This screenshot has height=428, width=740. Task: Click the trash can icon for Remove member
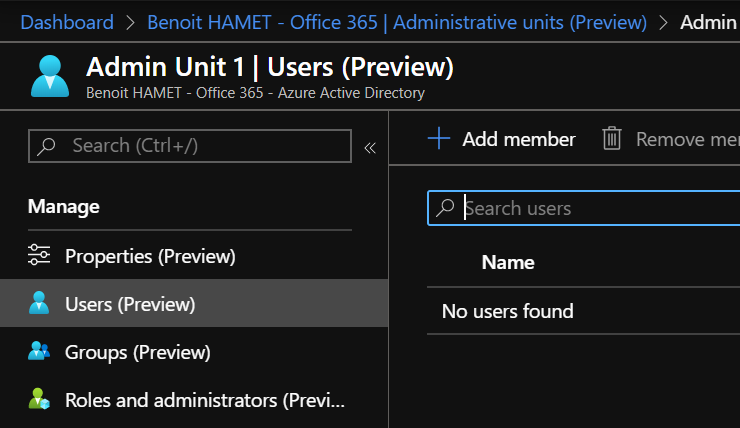tap(612, 139)
